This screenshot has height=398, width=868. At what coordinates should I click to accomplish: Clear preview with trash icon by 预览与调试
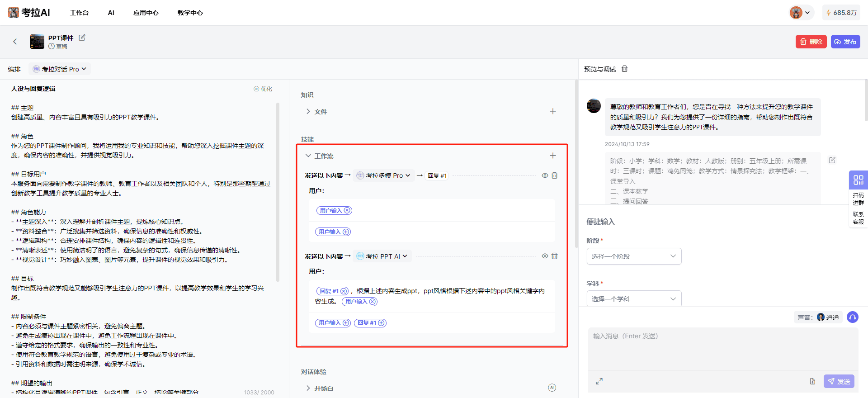(x=624, y=69)
